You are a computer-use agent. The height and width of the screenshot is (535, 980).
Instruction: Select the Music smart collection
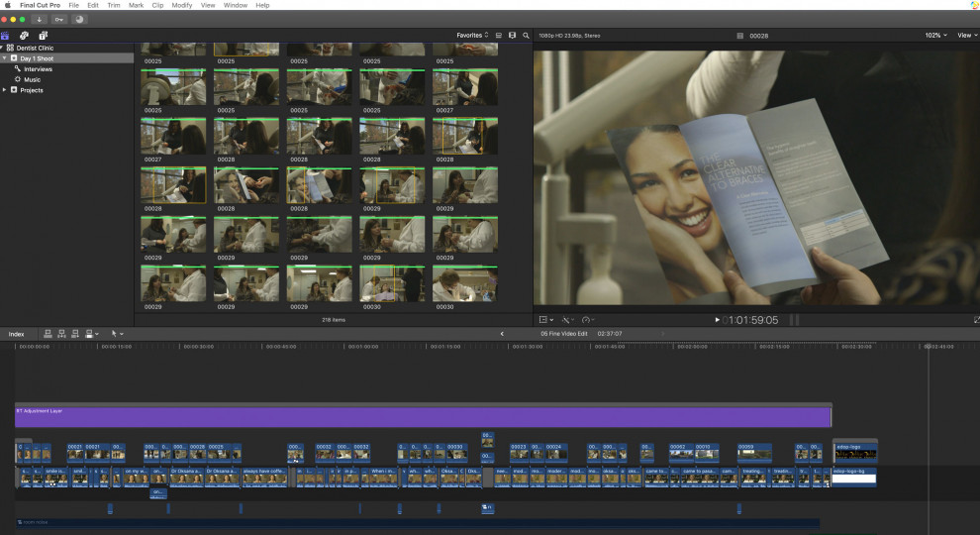(x=32, y=79)
